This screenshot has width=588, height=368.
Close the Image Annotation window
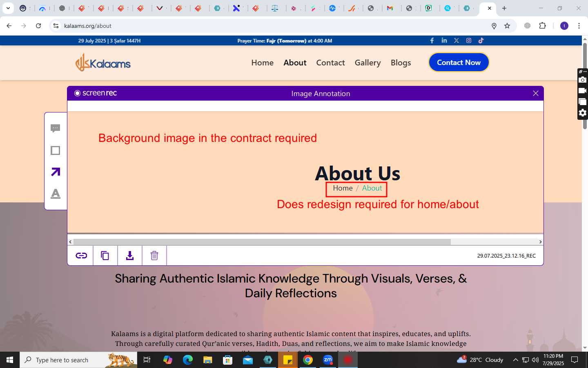[x=536, y=93]
